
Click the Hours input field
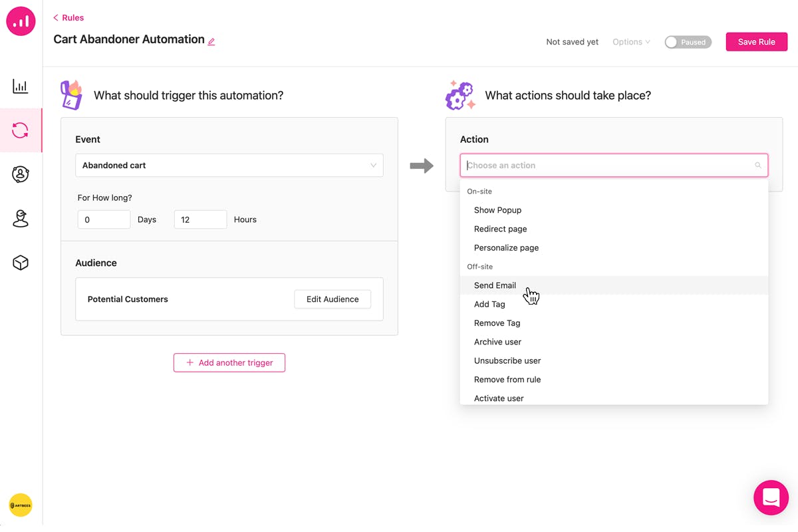click(200, 219)
